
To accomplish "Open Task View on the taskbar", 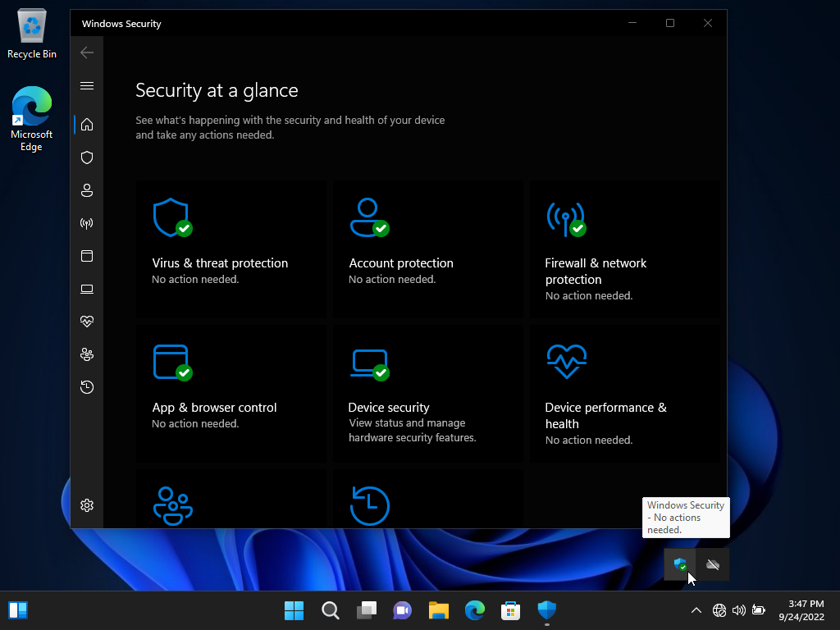I will pos(367,610).
